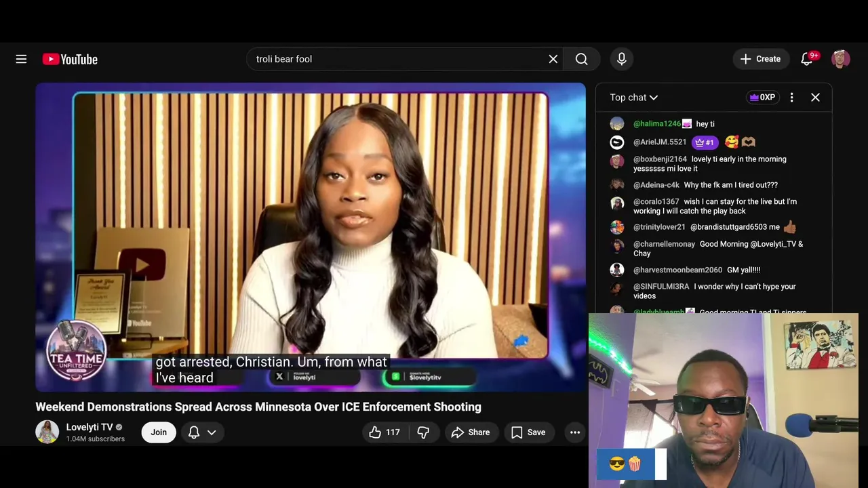
Task: Select chat author @SINFULMI3RA
Action: coord(661,287)
